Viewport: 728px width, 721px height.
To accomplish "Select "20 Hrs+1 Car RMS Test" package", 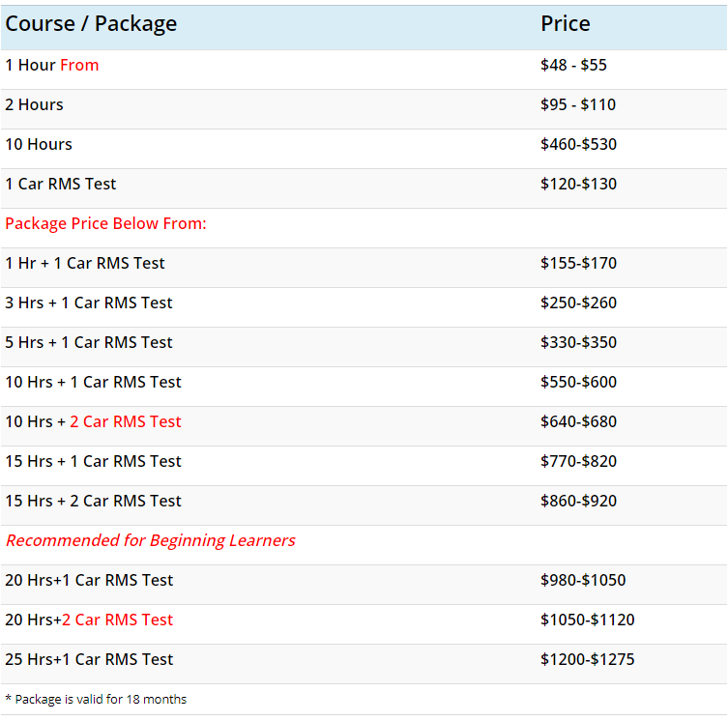I will pos(90,581).
